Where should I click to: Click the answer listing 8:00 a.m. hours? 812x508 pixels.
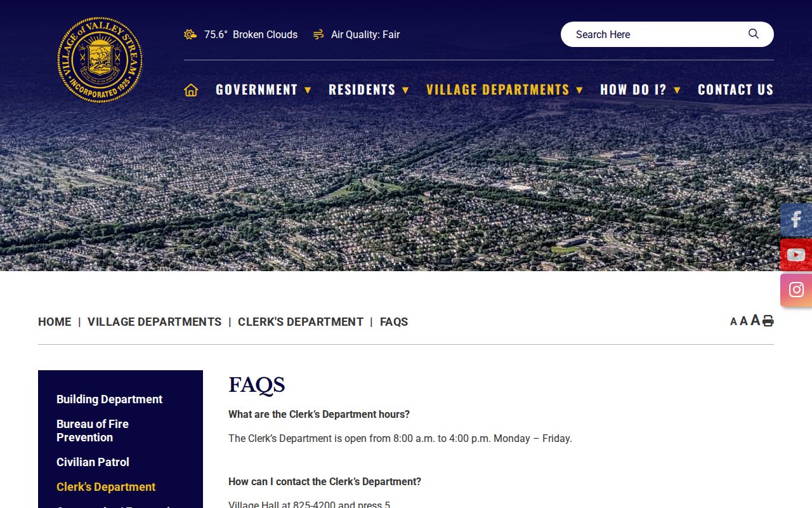pos(400,439)
